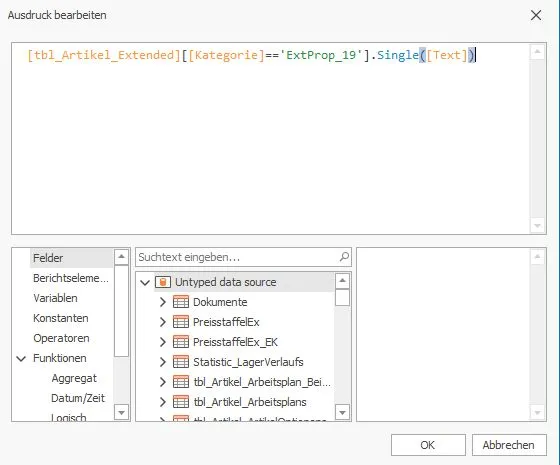
Task: Click category list scrollbar up arrow
Action: click(121, 256)
